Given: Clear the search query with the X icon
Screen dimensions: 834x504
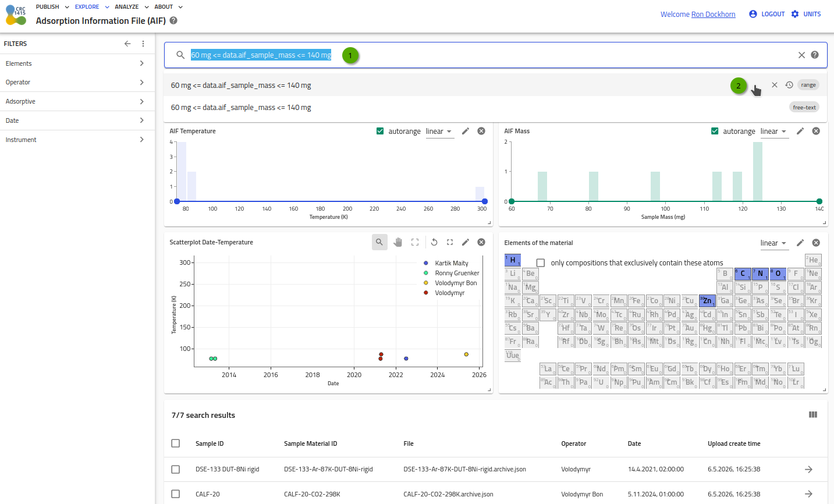Looking at the screenshot, I should tap(801, 55).
